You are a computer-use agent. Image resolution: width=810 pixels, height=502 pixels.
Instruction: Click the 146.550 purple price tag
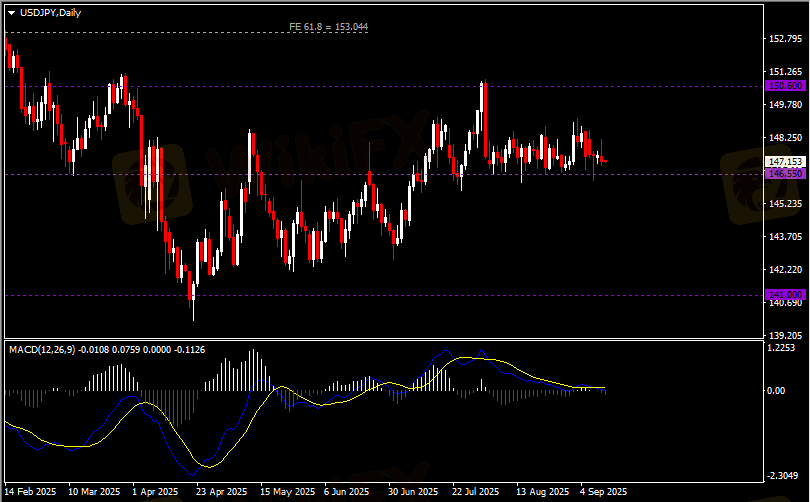[784, 174]
